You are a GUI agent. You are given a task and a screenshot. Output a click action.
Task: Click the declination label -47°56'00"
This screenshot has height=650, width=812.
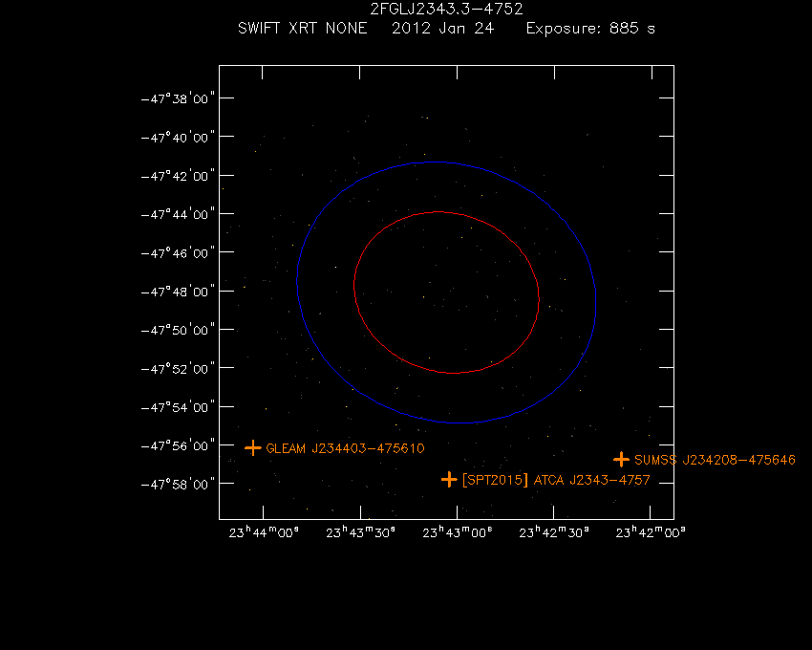tap(178, 445)
